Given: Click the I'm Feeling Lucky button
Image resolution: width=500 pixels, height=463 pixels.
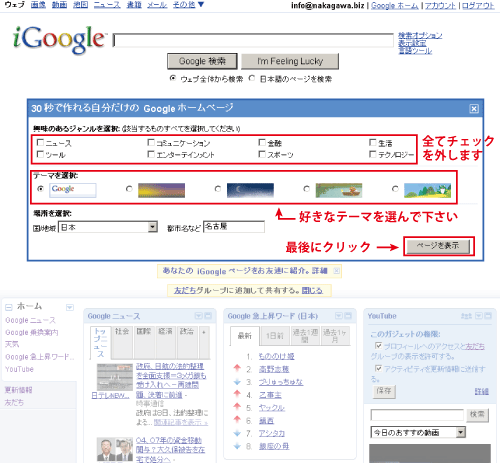Looking at the screenshot, I should coord(290,61).
